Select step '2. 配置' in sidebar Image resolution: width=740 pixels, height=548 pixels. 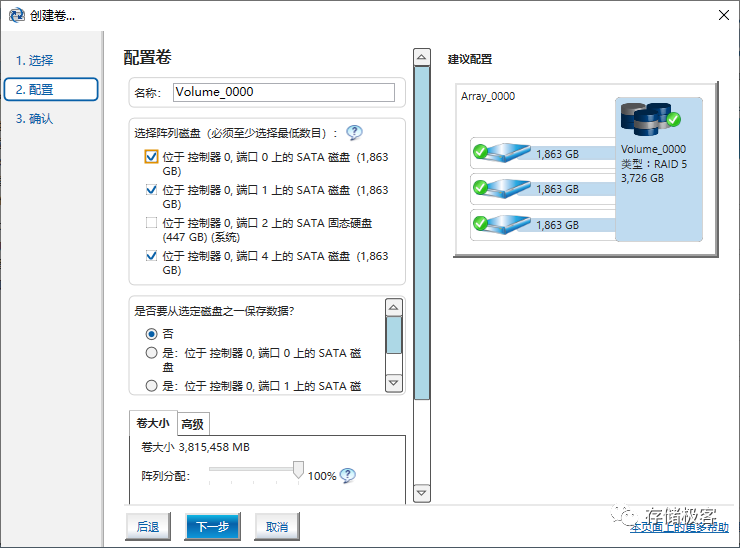point(51,89)
